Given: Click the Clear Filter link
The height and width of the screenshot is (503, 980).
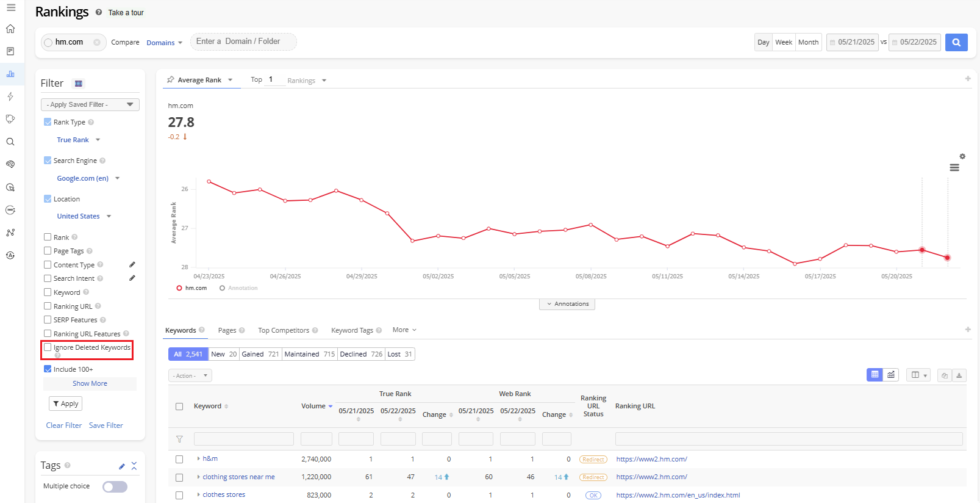Looking at the screenshot, I should click(x=63, y=425).
